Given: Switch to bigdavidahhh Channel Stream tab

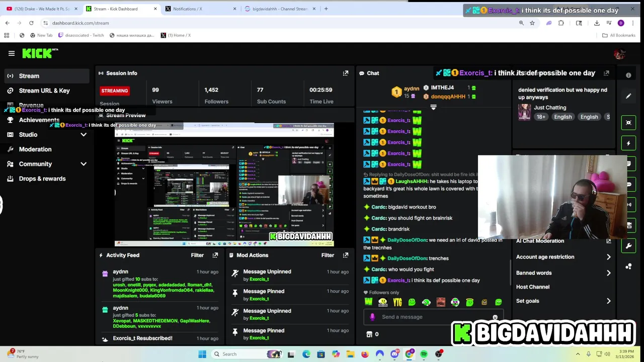Looking at the screenshot, I should click(x=280, y=9).
